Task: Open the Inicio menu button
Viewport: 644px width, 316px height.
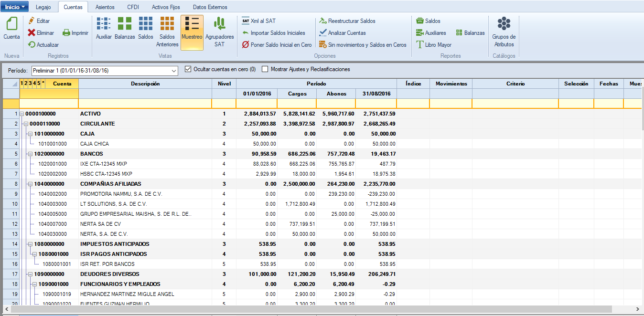Action: click(x=15, y=7)
